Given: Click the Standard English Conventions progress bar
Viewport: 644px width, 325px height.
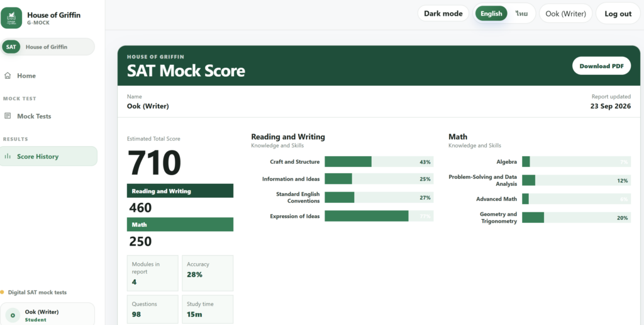Looking at the screenshot, I should [x=379, y=198].
